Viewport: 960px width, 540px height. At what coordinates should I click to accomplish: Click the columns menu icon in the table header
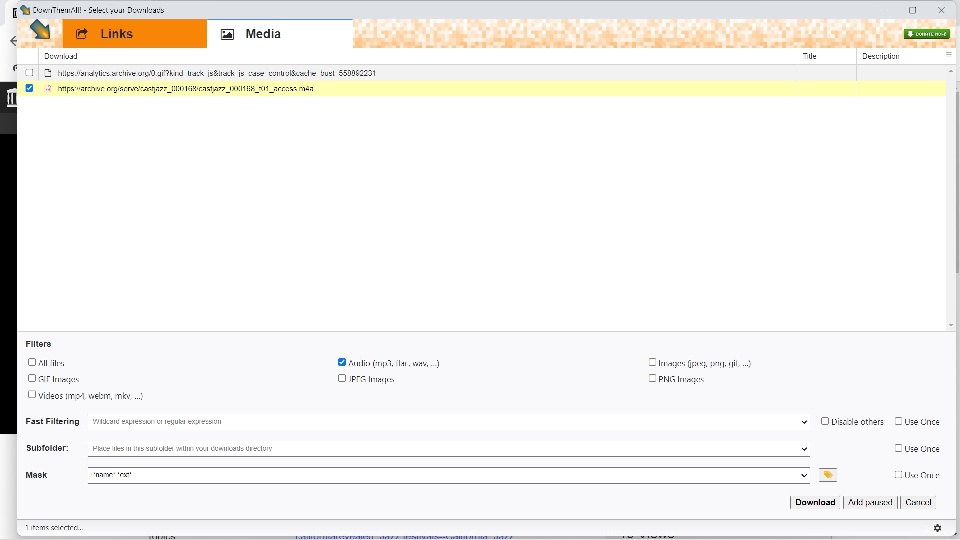(x=949, y=55)
